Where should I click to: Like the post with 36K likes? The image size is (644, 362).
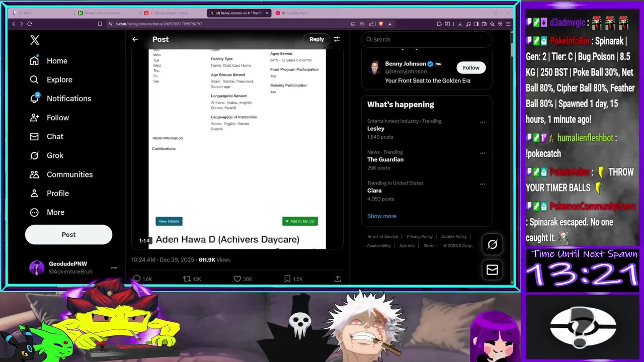[237, 279]
